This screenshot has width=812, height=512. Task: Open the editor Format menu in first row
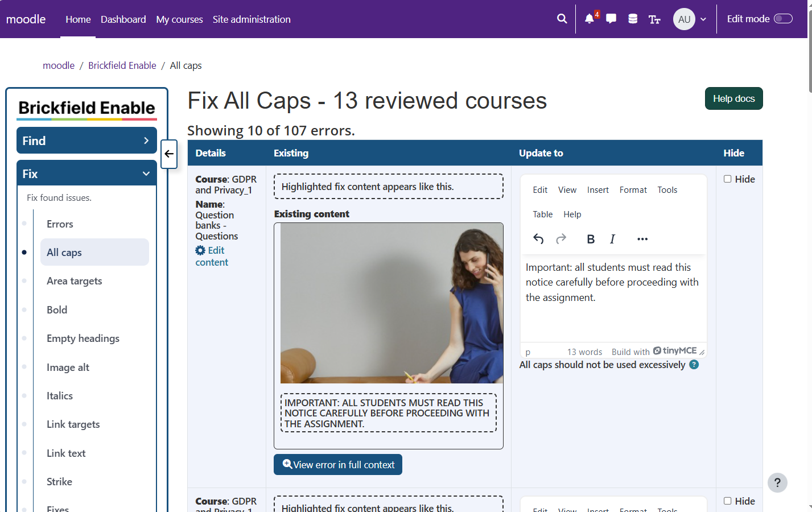click(x=633, y=190)
